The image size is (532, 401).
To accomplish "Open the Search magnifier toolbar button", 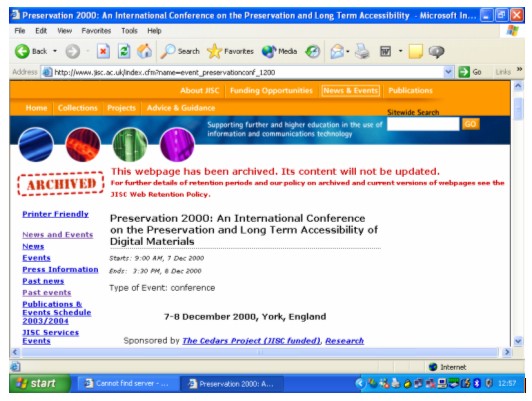I will click(x=180, y=52).
